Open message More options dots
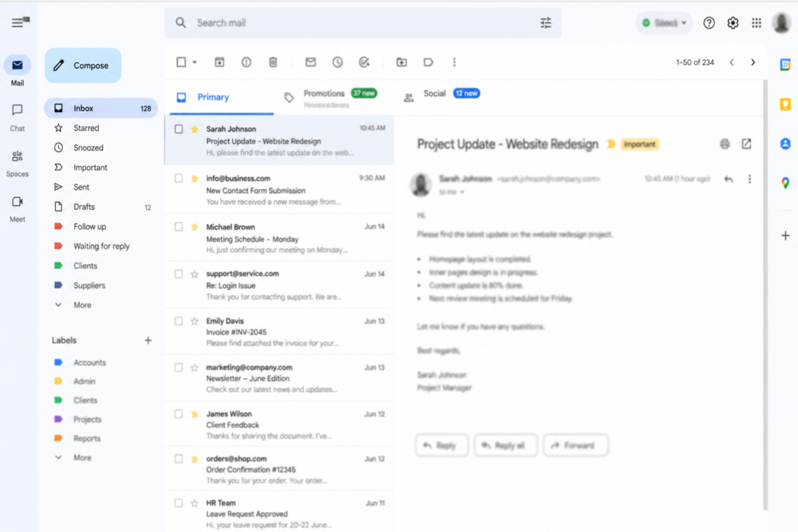 pos(749,179)
